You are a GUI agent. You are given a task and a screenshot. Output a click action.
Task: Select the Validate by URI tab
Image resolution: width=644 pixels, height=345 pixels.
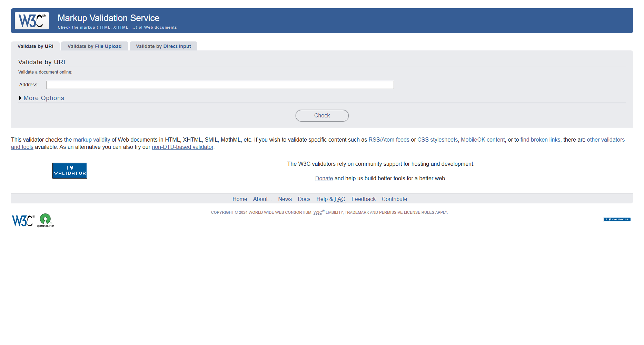(x=35, y=46)
